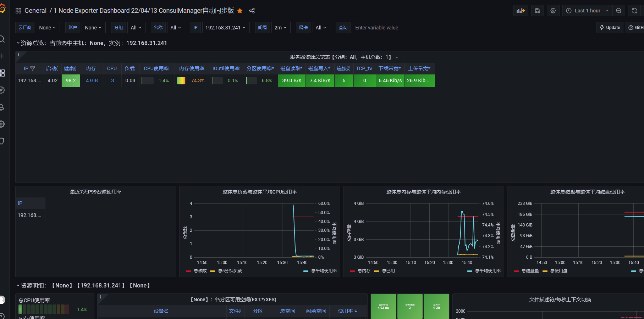The image size is (644, 319).
Task: Open the 网卡 All dropdown
Action: tap(321, 28)
